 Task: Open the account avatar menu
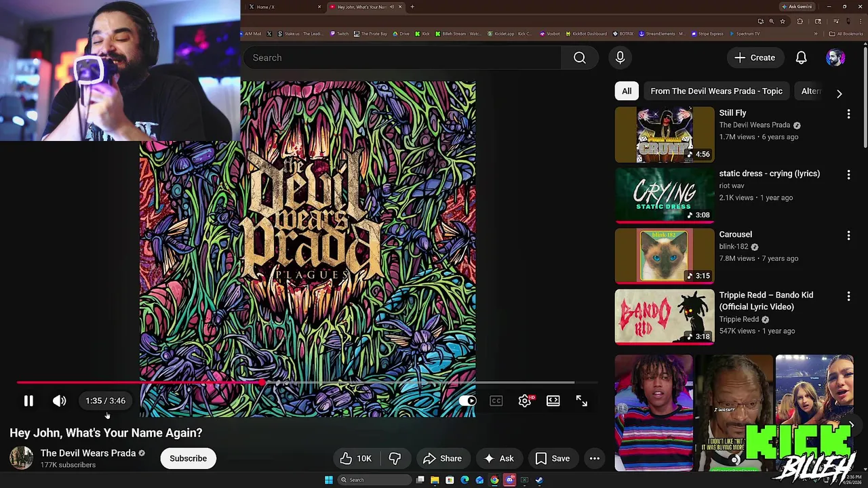835,58
